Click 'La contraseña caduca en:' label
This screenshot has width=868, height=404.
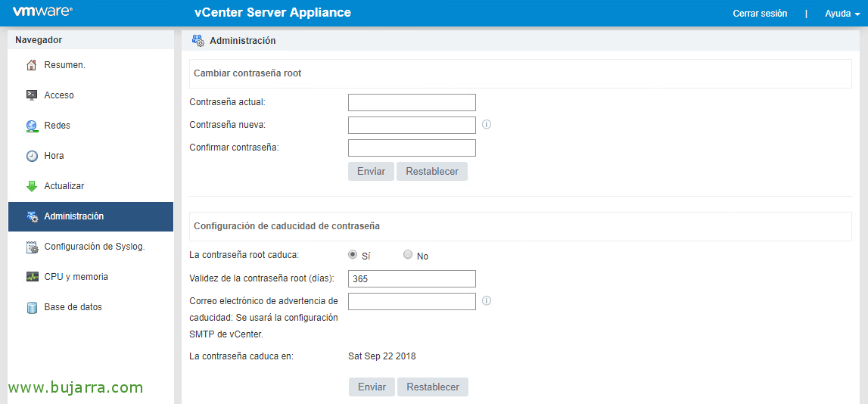(241, 356)
